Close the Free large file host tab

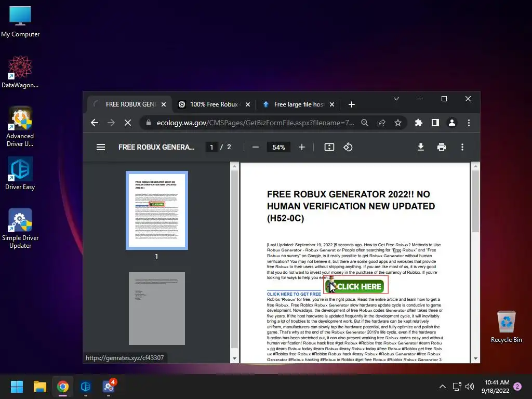332,104
